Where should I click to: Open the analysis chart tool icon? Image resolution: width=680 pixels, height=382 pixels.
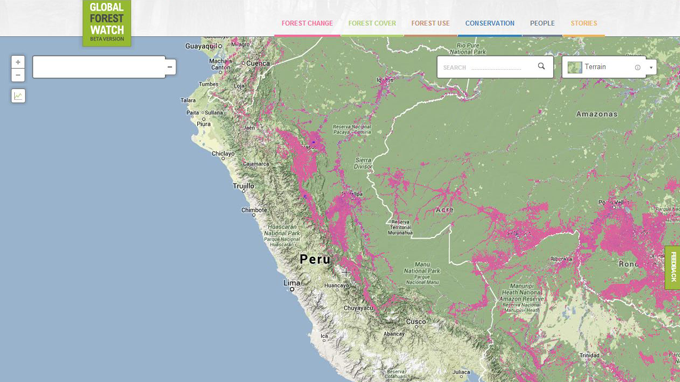point(18,96)
